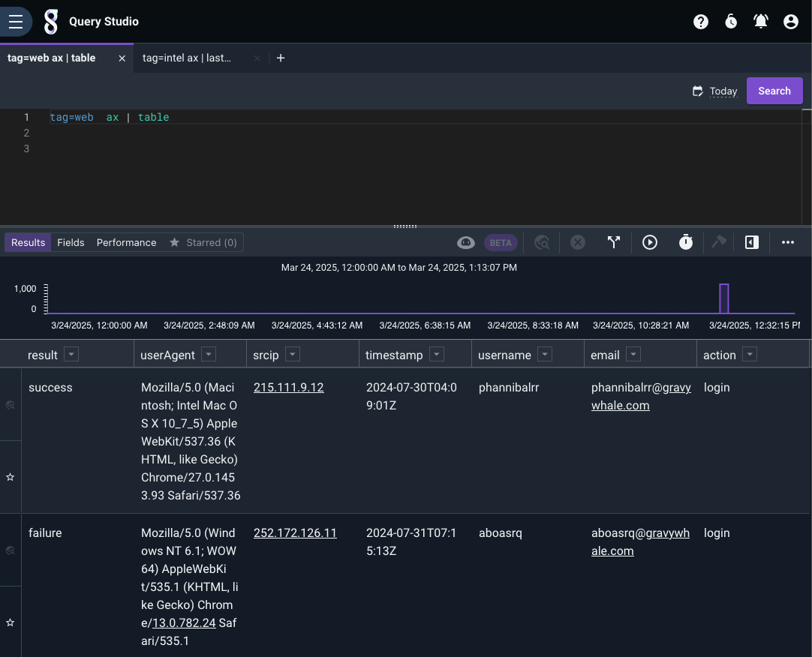This screenshot has width=812, height=657.
Task: Click the stopwatch timer toolbar icon
Action: click(686, 241)
